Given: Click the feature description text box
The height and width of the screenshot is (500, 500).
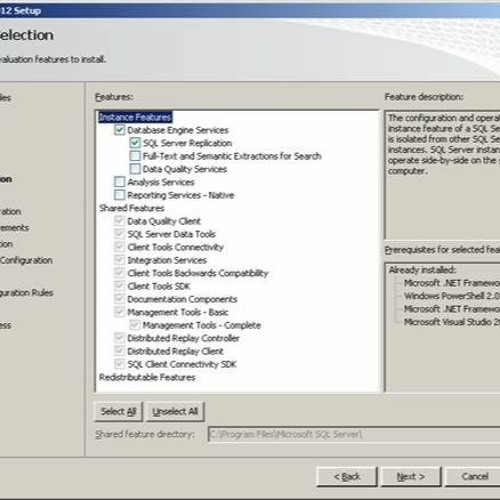Looking at the screenshot, I should click(443, 175).
